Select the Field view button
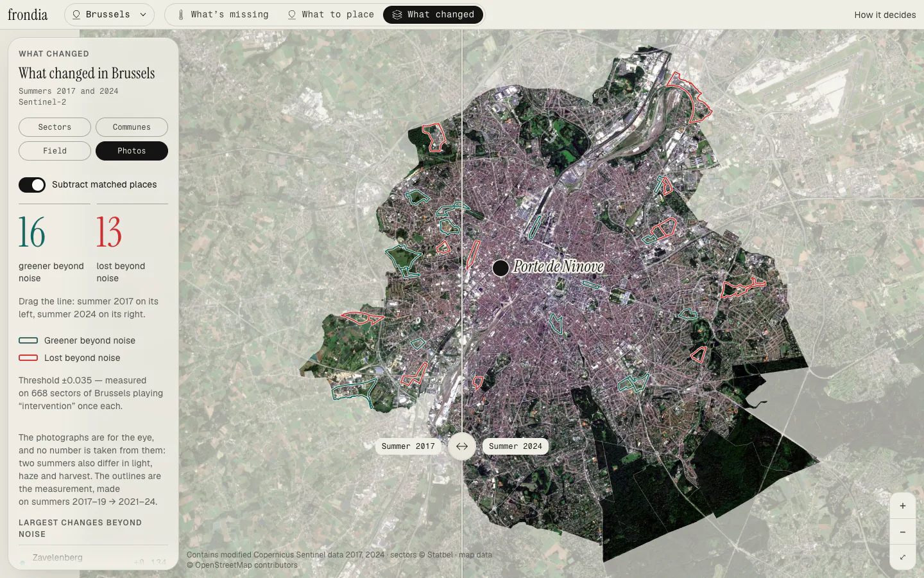 pos(55,151)
